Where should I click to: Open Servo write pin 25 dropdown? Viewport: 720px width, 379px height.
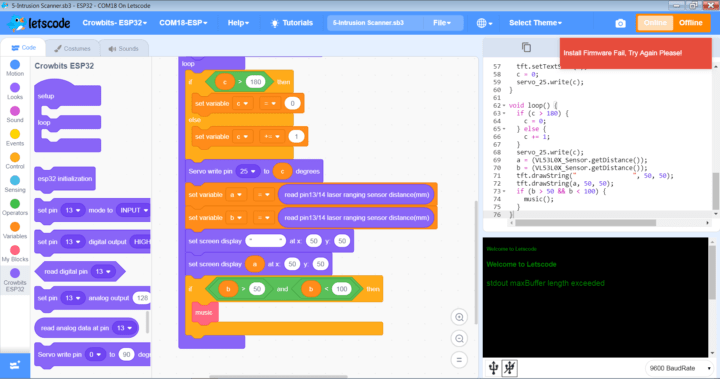(248, 171)
